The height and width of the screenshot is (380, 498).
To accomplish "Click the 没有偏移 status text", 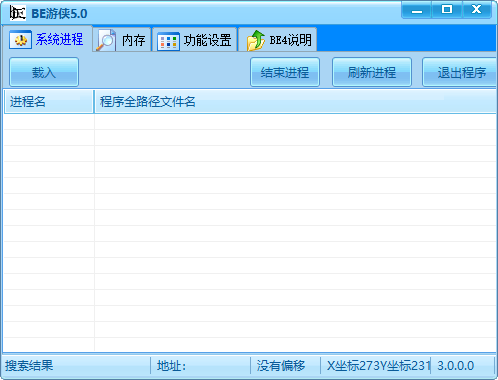I will pyautogui.click(x=281, y=366).
